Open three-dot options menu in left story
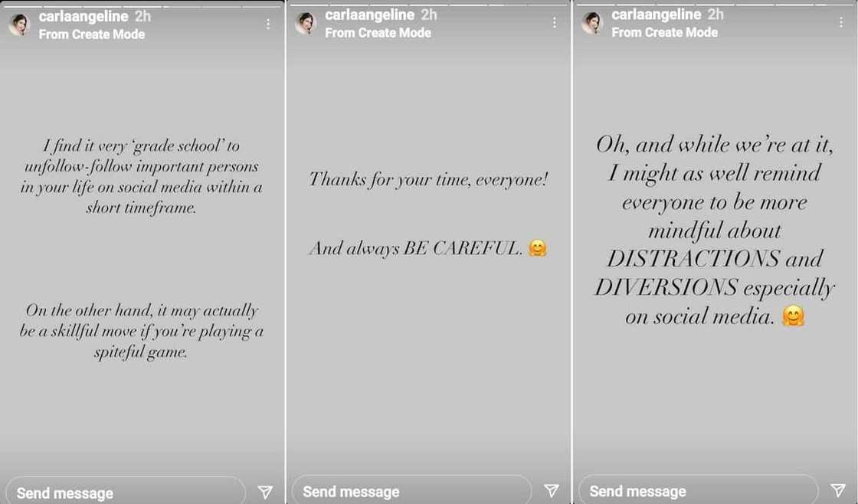The height and width of the screenshot is (504, 858). 268,25
